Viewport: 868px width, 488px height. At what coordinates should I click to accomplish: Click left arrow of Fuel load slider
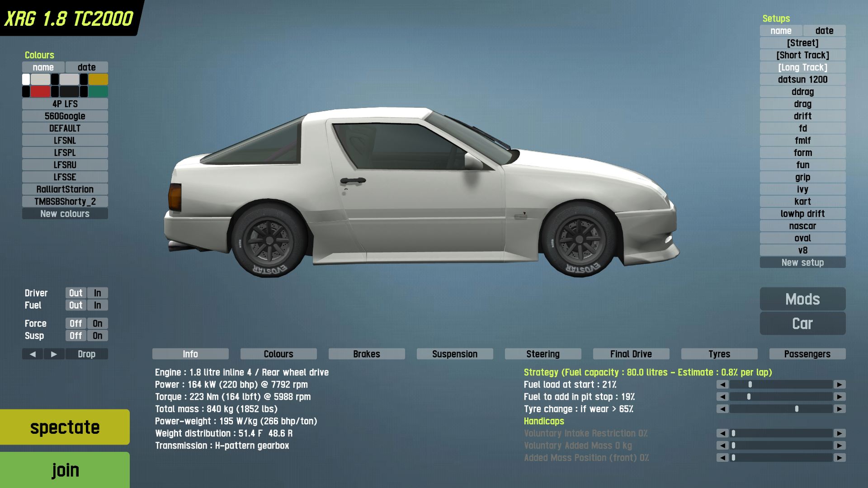pos(722,385)
